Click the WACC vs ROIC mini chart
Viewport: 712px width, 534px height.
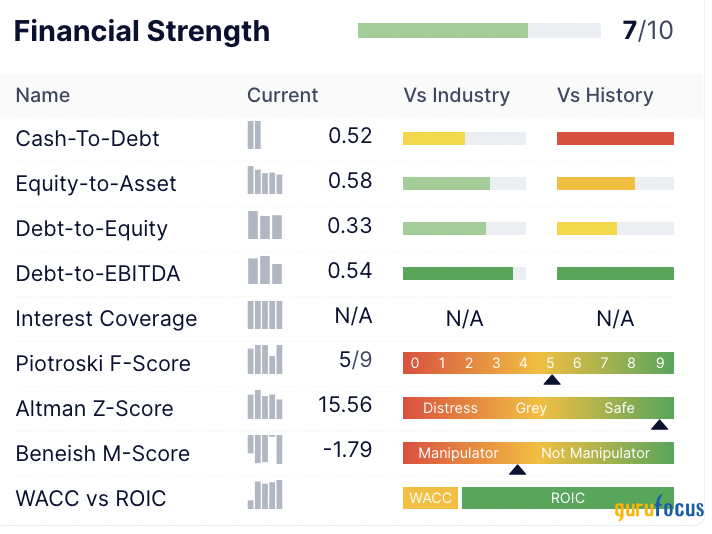pos(267,495)
